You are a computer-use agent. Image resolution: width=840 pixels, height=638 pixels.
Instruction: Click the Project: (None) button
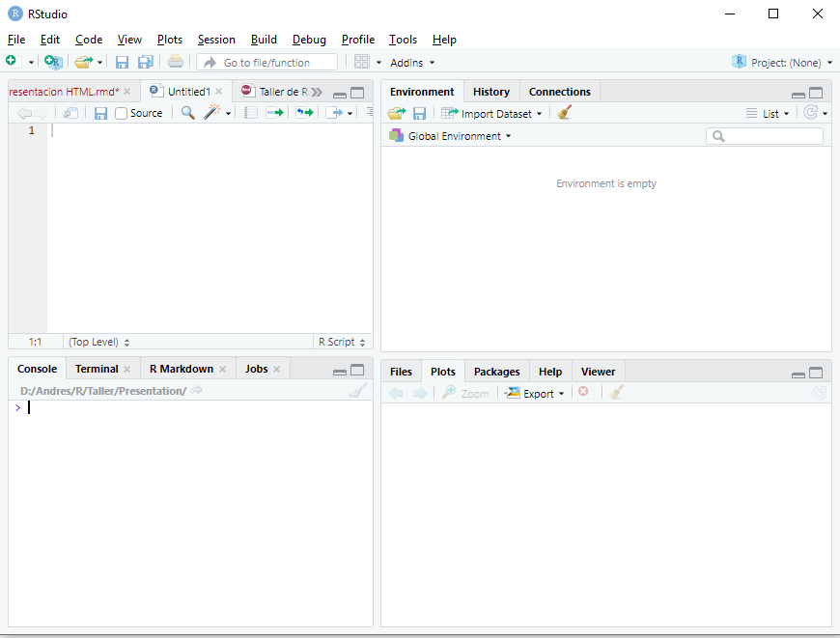click(783, 62)
